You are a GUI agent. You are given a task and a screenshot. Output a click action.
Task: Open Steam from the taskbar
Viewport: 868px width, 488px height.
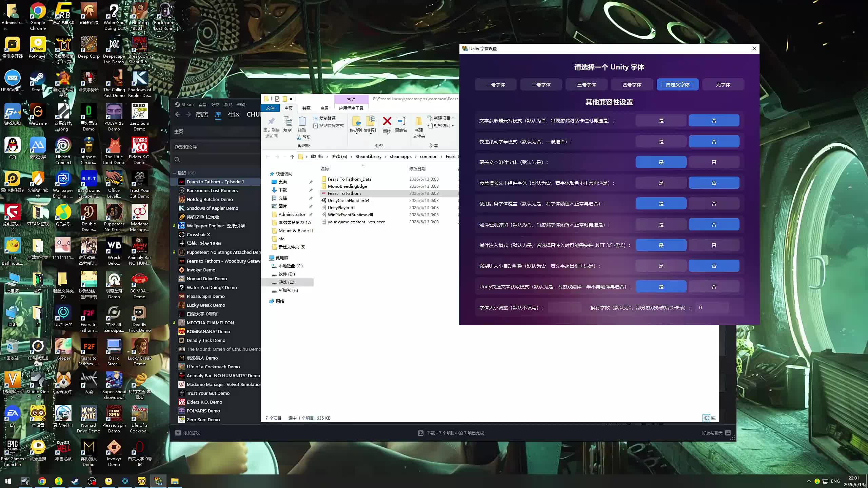(75, 481)
